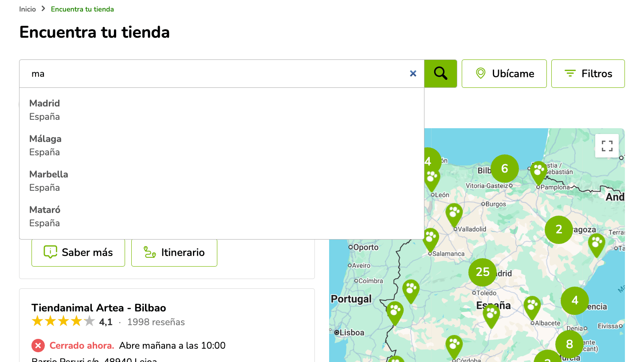Viewport: 644px width, 362px height.
Task: Open the Inicio breadcrumb link
Action: [x=27, y=9]
